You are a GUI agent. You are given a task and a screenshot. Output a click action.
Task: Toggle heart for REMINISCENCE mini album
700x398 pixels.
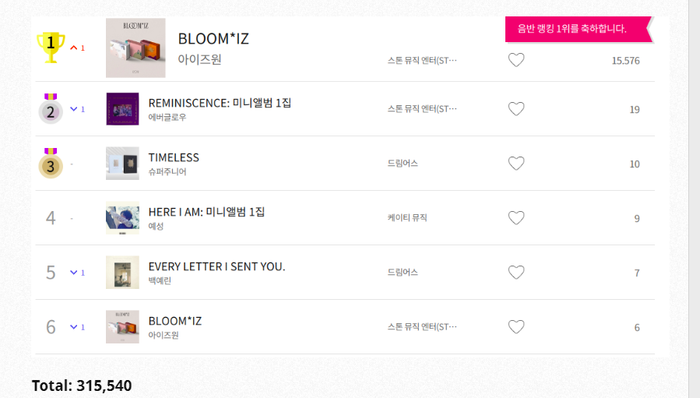click(516, 109)
